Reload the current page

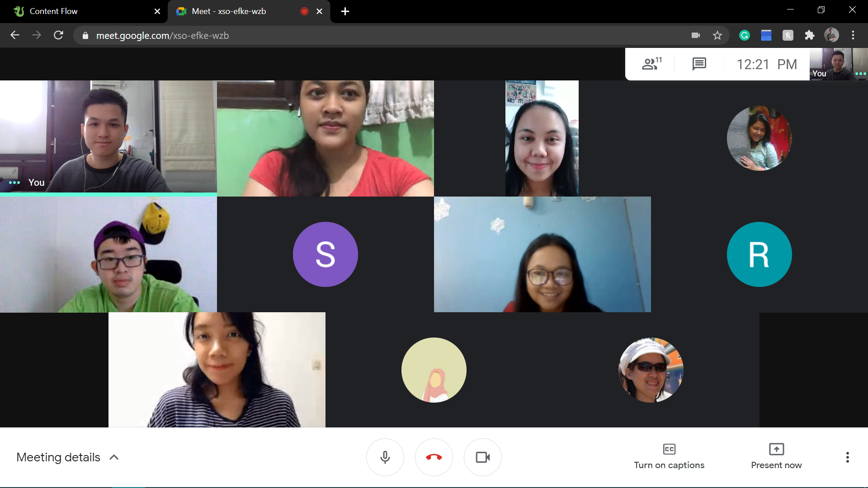(x=58, y=35)
